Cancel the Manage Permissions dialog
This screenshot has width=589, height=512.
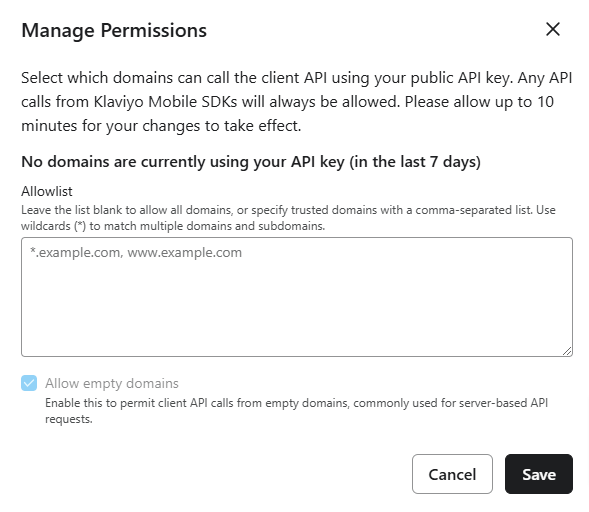point(452,474)
